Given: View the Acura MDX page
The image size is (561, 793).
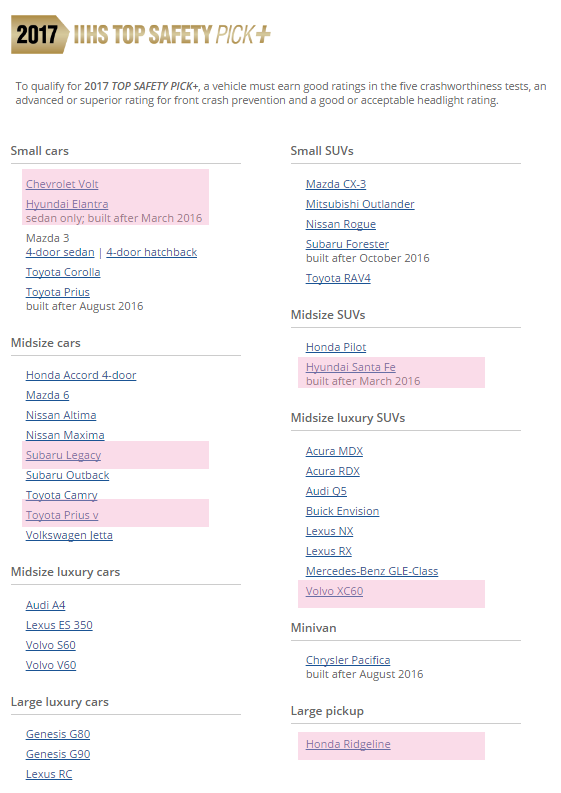Looking at the screenshot, I should [334, 451].
